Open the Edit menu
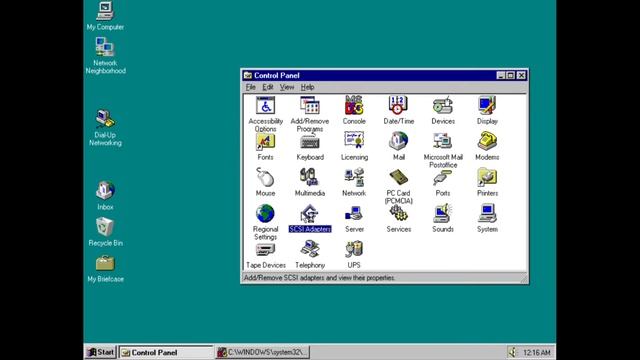Image resolution: width=640 pixels, height=360 pixels. point(268,87)
